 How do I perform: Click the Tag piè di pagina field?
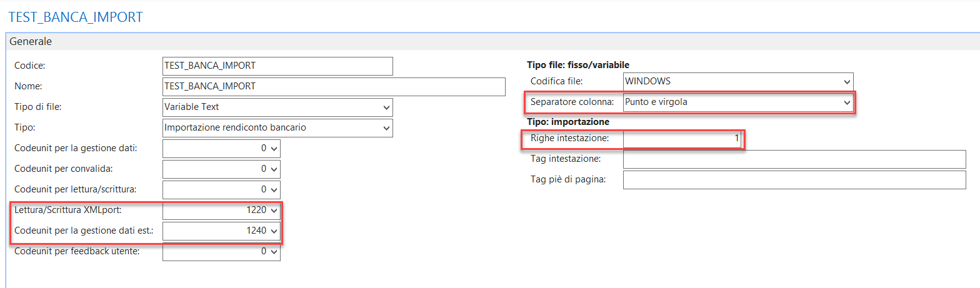[x=794, y=180]
